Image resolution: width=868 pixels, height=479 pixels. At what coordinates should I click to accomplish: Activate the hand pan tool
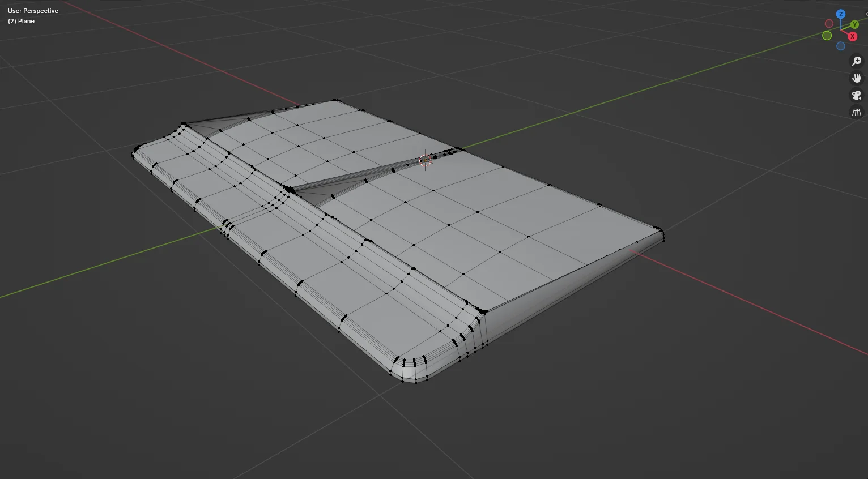(856, 78)
